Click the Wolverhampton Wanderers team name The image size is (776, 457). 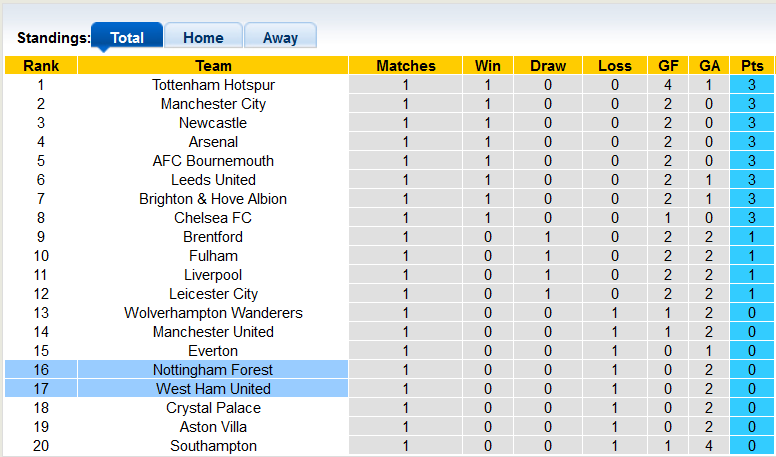click(x=213, y=313)
